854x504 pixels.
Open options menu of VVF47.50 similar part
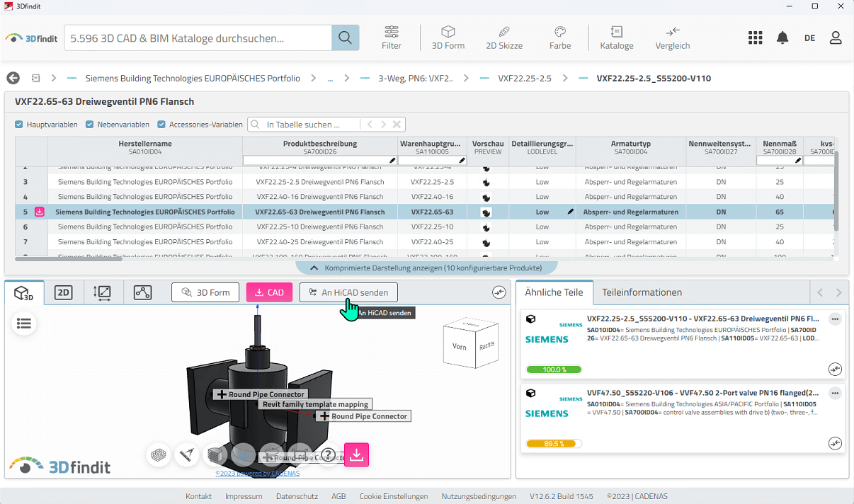click(x=835, y=393)
